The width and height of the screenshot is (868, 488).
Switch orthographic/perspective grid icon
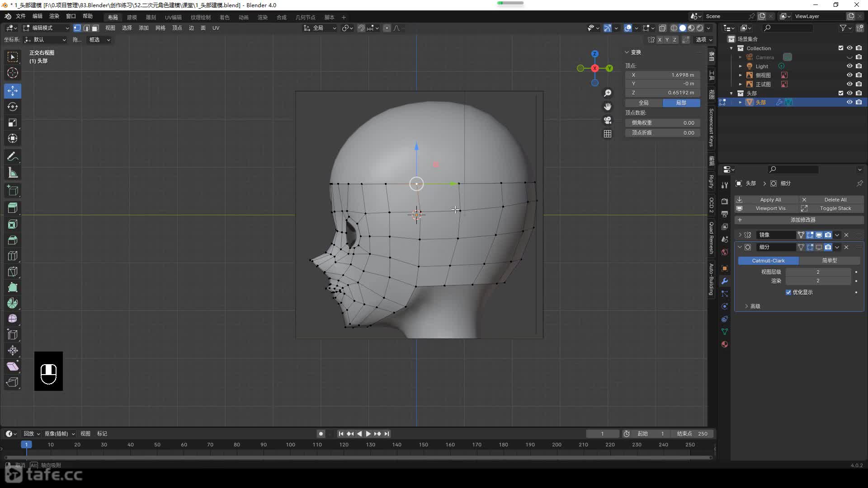pos(608,134)
